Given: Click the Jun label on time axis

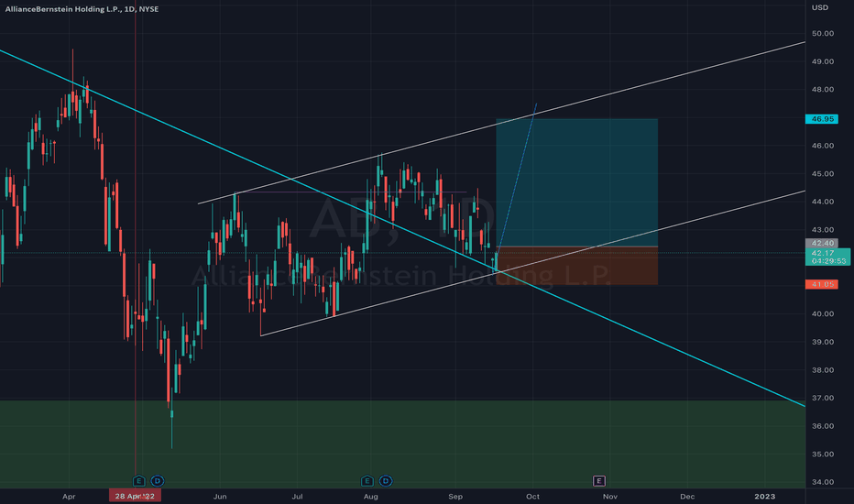Looking at the screenshot, I should click(220, 497).
